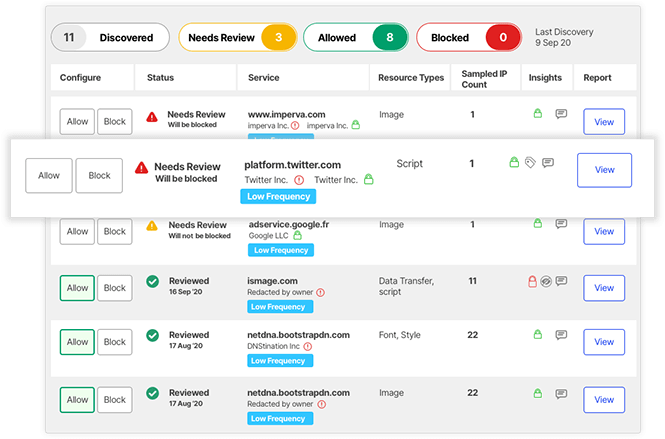Click the red info icon after first imperva Inc.
The width and height of the screenshot is (665, 439).
click(295, 126)
